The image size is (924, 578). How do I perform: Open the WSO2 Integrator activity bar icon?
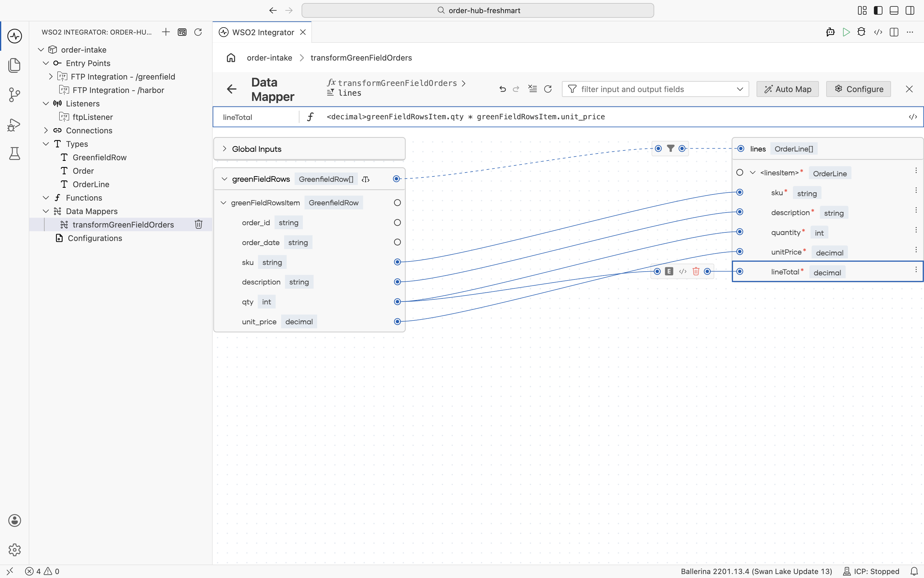click(x=14, y=36)
